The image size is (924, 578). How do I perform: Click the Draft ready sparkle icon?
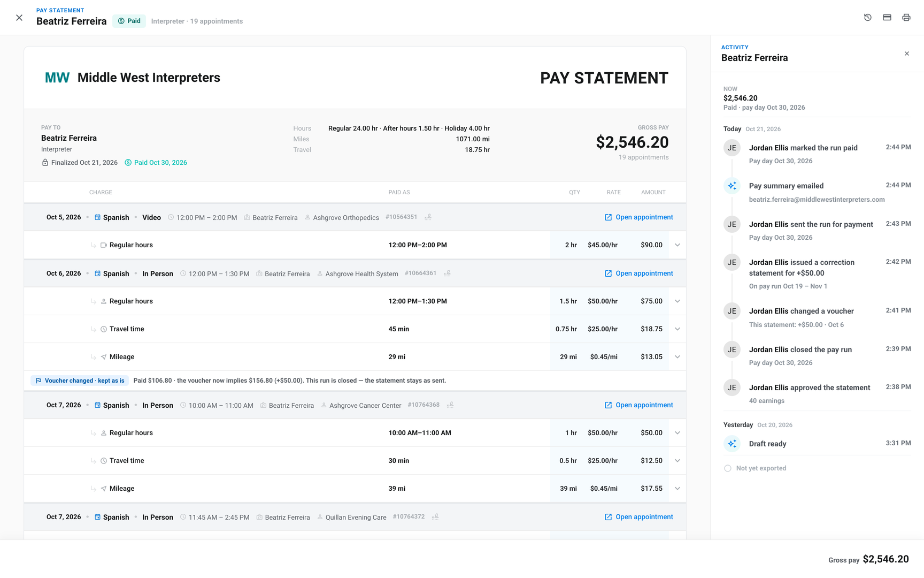point(732,444)
